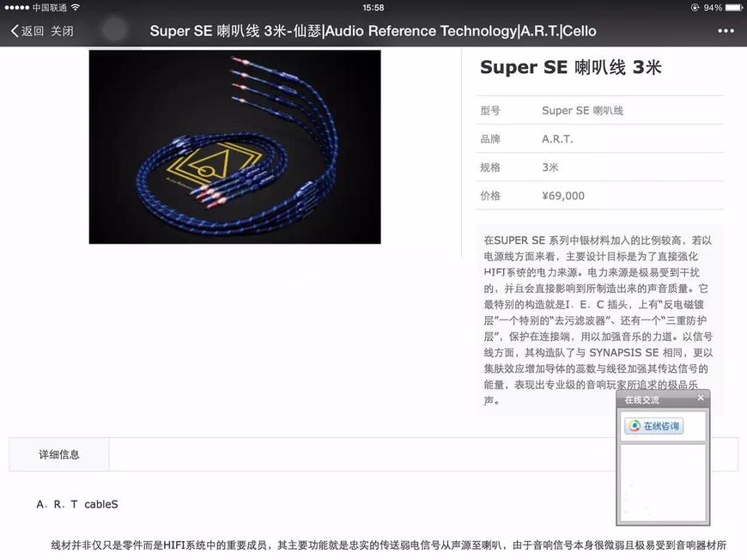
Task: Close the 在线交流 chat popup
Action: tap(701, 398)
